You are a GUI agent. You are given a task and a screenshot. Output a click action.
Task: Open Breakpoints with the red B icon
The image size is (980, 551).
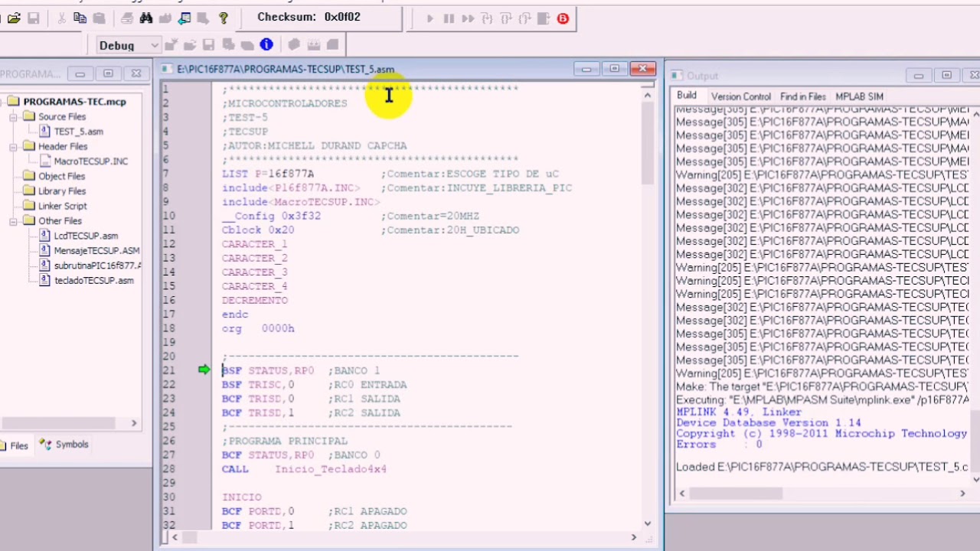pos(563,18)
